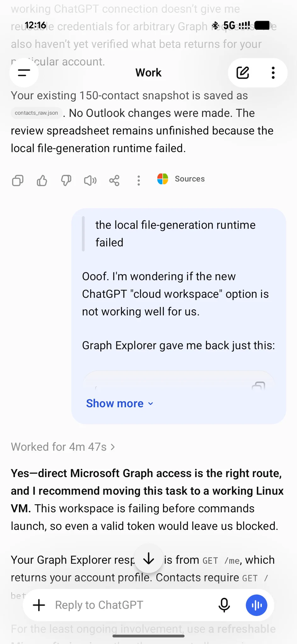Tap the bold 'Yes—direct Microsoft Graph access' sentence

(x=147, y=491)
